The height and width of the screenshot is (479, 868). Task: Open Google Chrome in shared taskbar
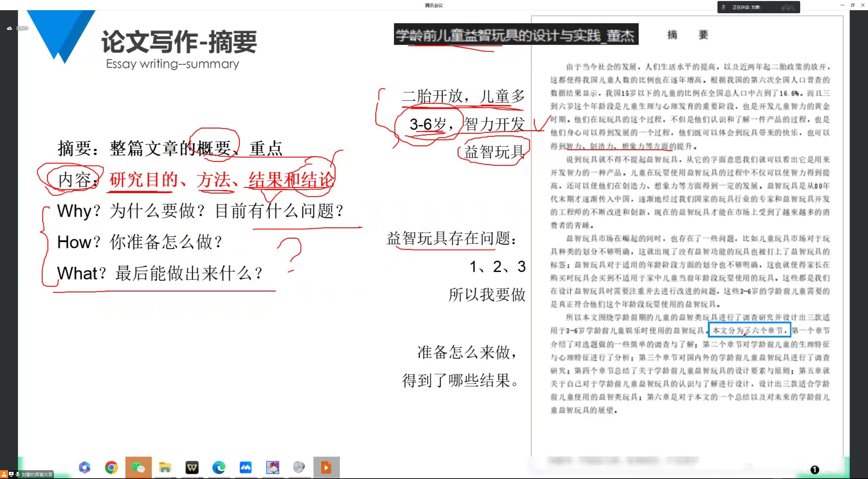(x=111, y=467)
